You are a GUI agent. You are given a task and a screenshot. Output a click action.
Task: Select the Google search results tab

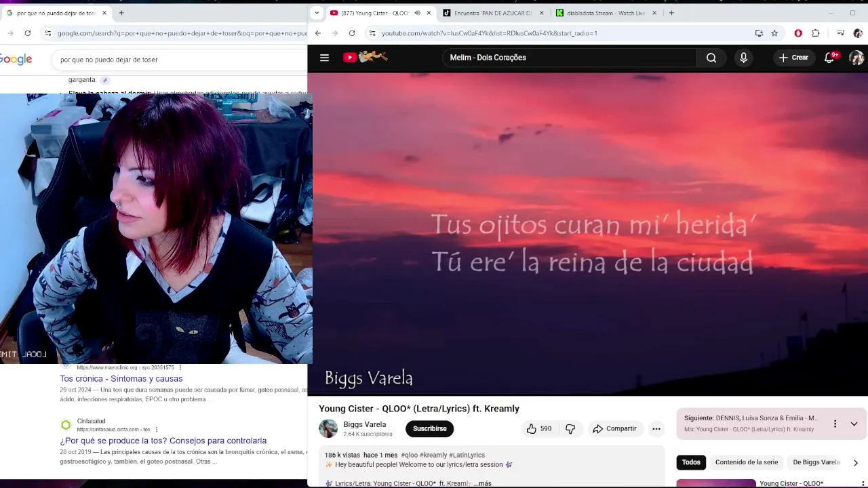tap(56, 13)
